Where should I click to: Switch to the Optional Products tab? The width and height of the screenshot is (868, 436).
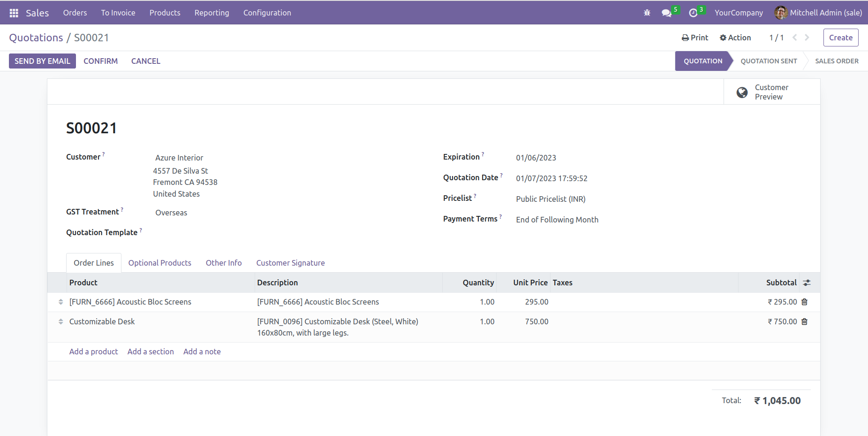(159, 263)
